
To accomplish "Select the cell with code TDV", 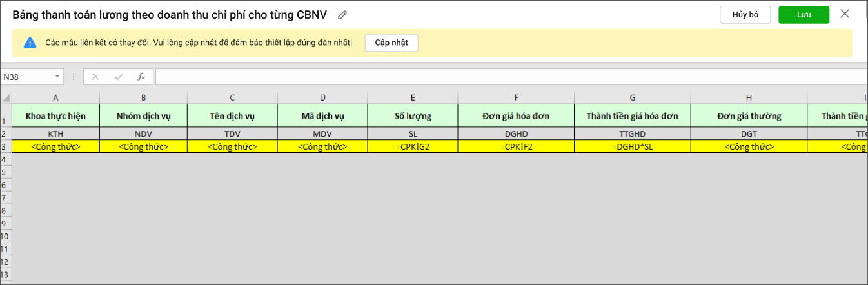I will click(x=232, y=133).
